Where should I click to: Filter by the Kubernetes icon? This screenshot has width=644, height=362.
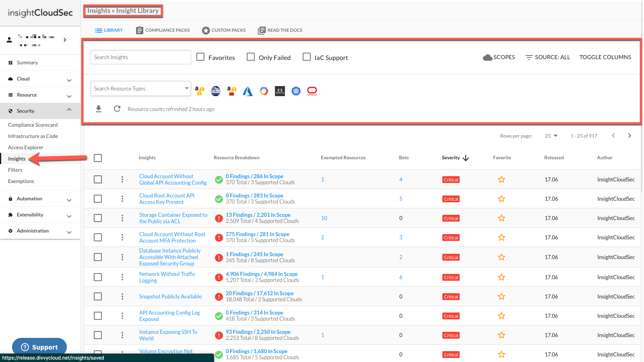[296, 91]
